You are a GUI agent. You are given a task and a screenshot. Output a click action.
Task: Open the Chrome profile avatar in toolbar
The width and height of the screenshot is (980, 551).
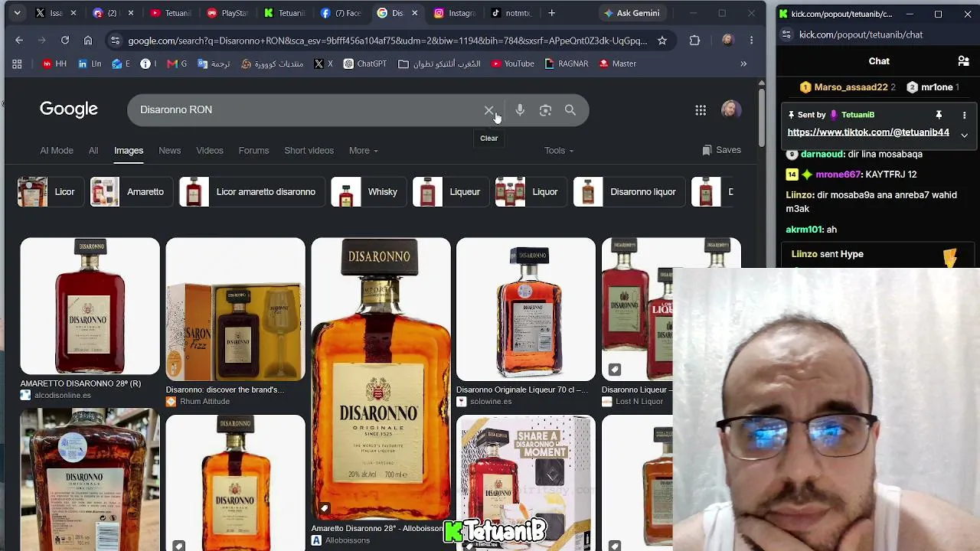[x=727, y=41]
